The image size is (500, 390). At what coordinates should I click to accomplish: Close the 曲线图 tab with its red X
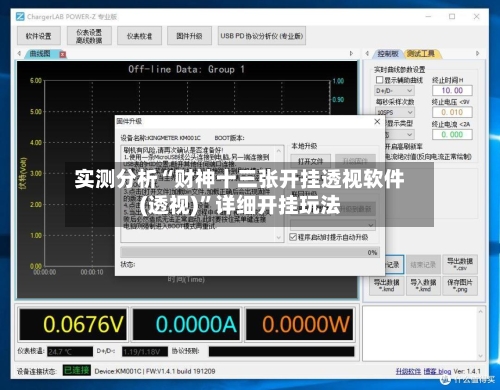click(62, 54)
